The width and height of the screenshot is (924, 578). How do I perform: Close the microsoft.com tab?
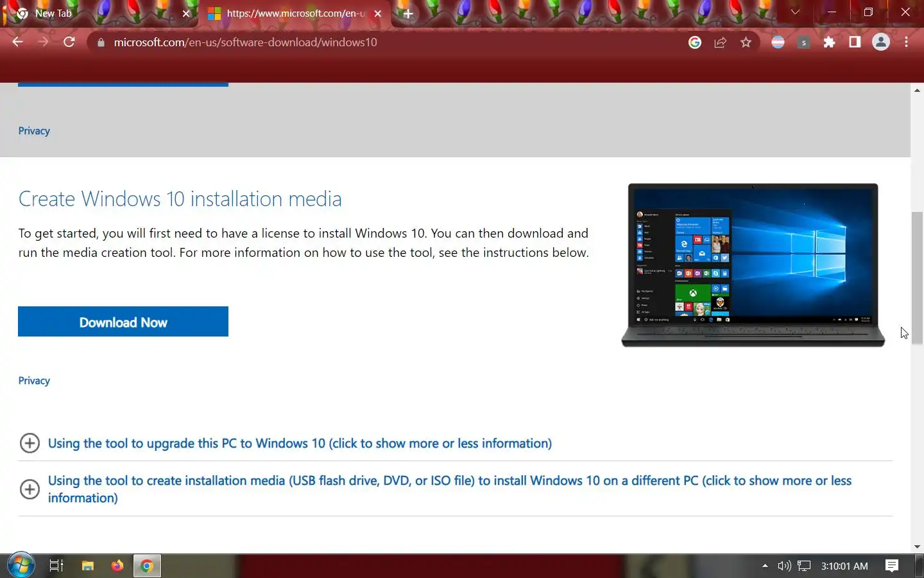[378, 13]
